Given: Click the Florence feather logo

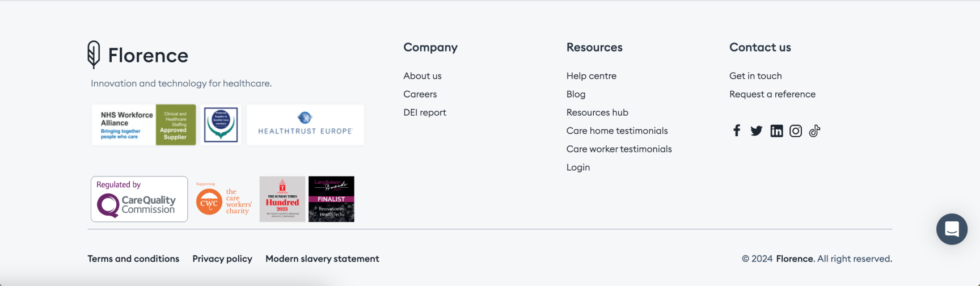Looking at the screenshot, I should 94,54.
